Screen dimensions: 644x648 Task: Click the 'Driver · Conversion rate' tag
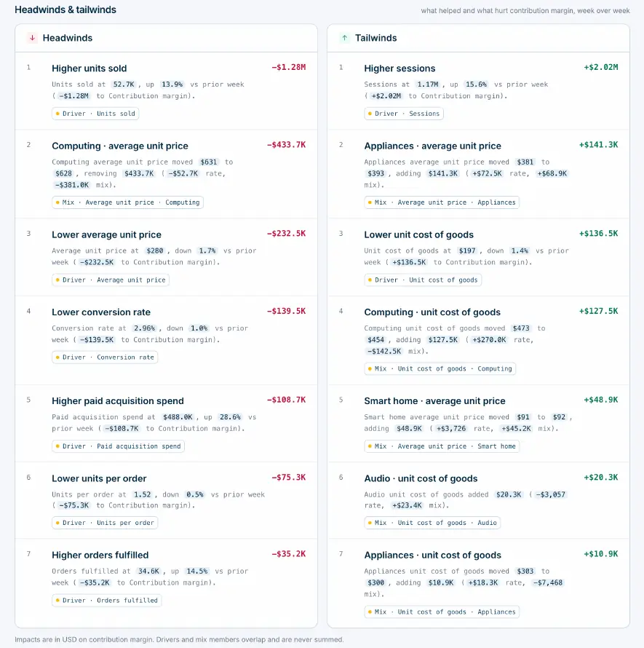click(105, 357)
